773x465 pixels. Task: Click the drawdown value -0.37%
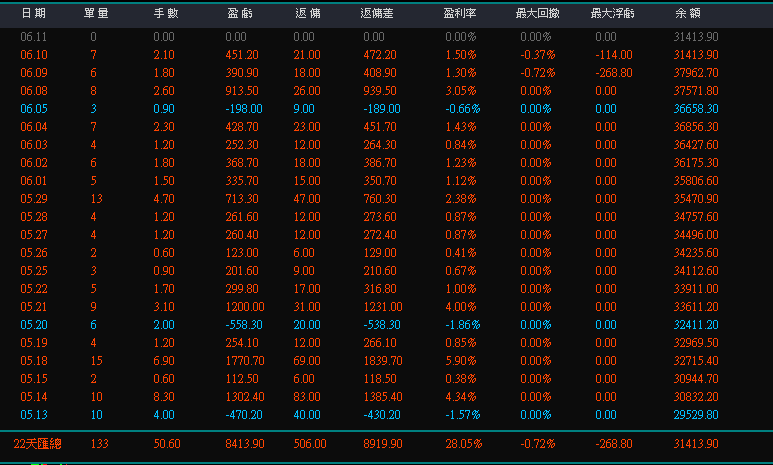point(537,55)
